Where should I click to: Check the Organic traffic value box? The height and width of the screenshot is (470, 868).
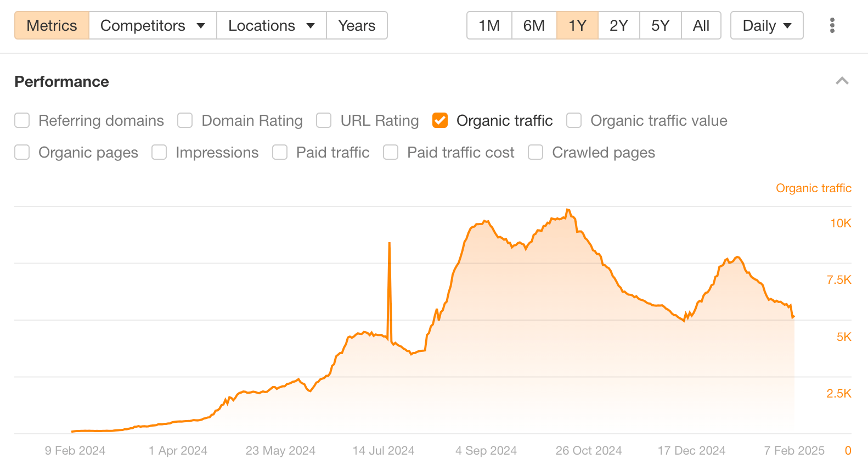[574, 120]
